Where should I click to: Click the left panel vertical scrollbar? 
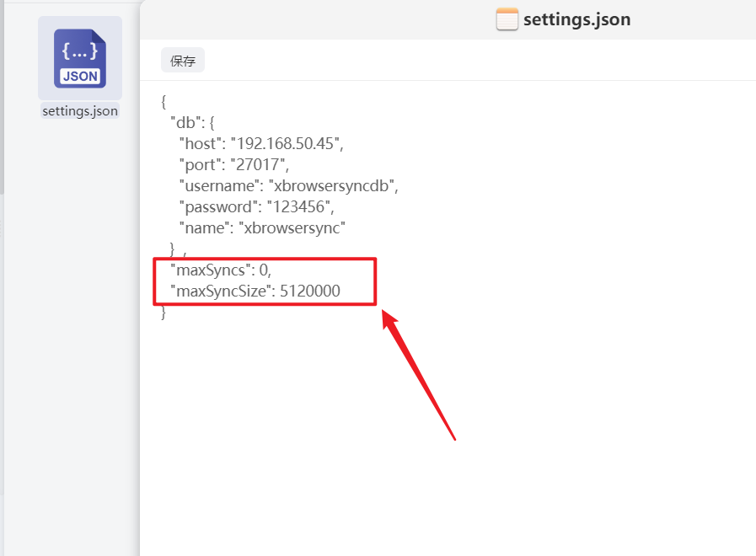pos(2,96)
